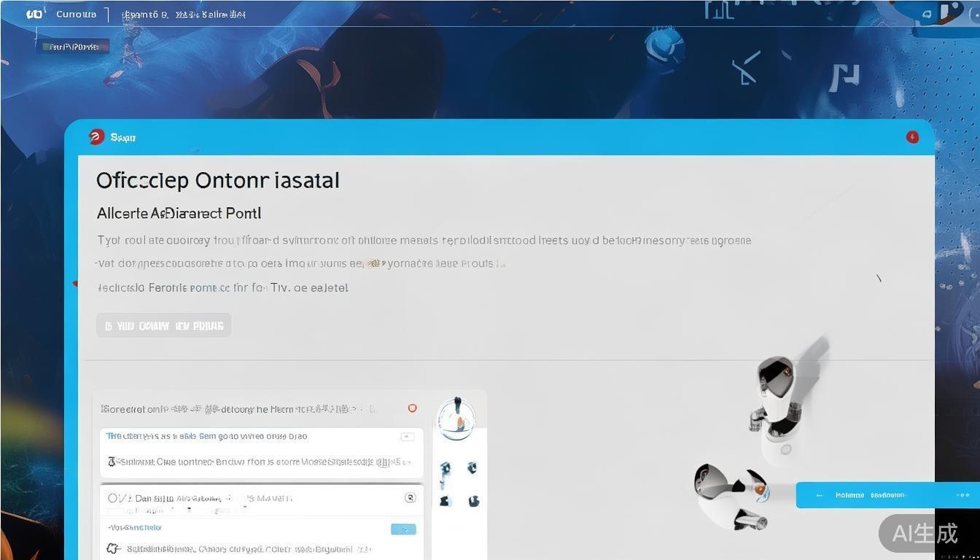Click the back arrow on blue floating bar
980x560 pixels.
point(820,495)
